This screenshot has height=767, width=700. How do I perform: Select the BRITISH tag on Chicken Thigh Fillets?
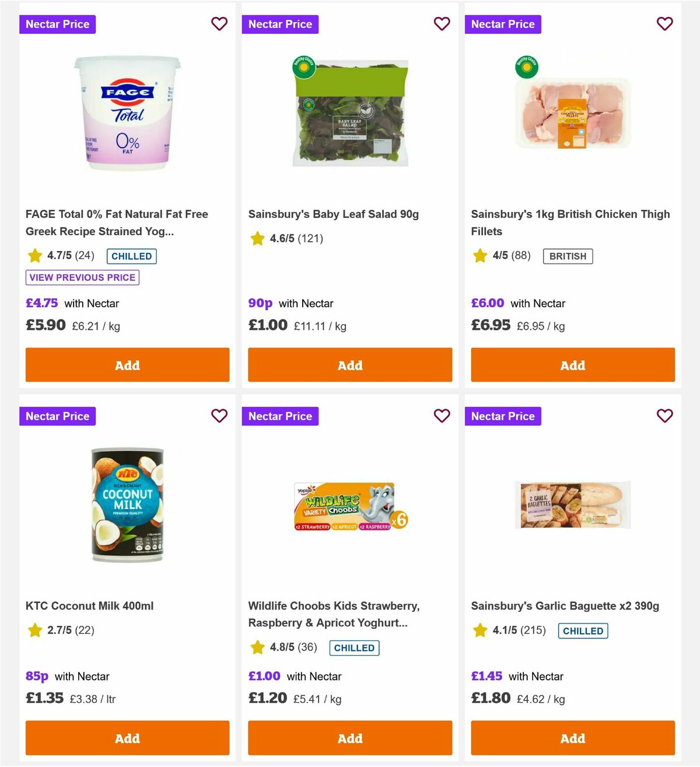tap(568, 256)
